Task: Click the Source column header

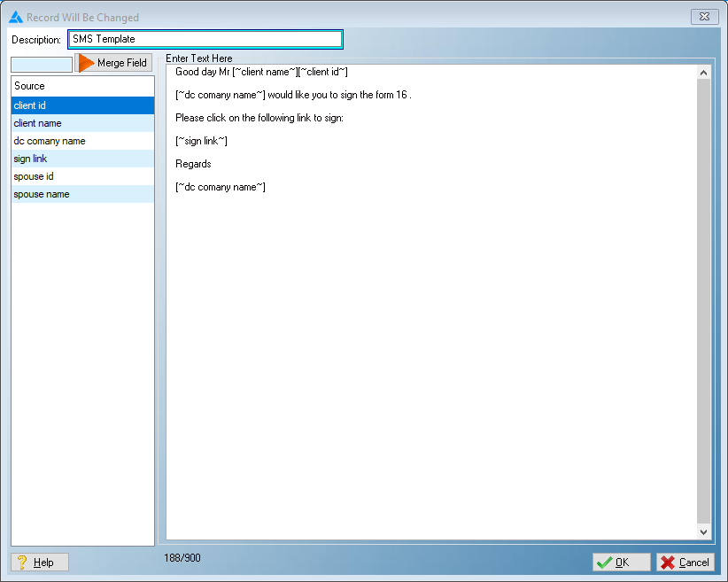Action: pos(82,86)
